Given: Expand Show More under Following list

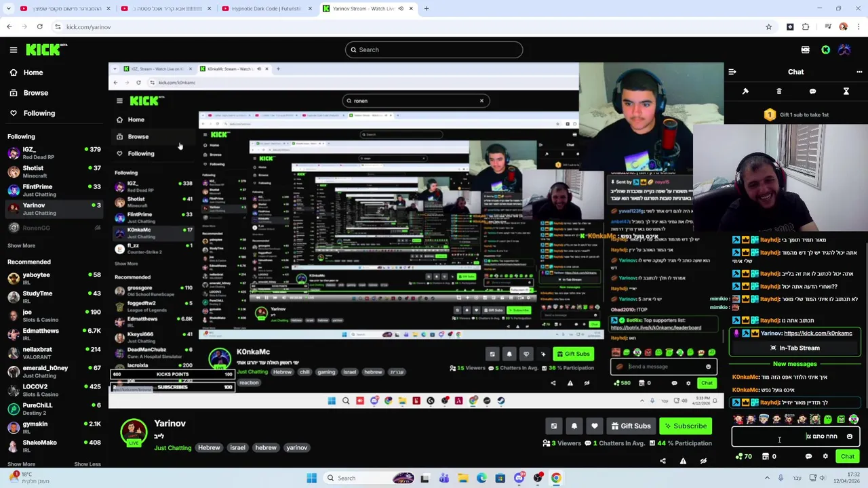Looking at the screenshot, I should [21, 245].
